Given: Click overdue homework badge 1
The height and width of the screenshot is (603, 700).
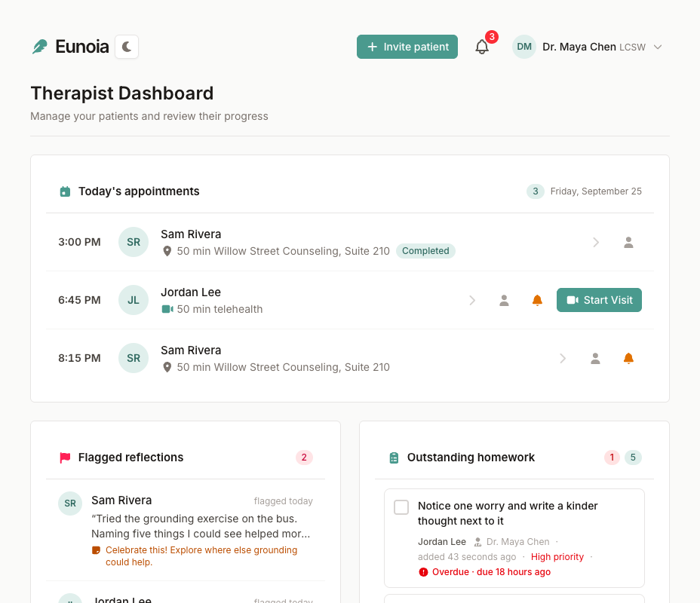Looking at the screenshot, I should pyautogui.click(x=612, y=458).
